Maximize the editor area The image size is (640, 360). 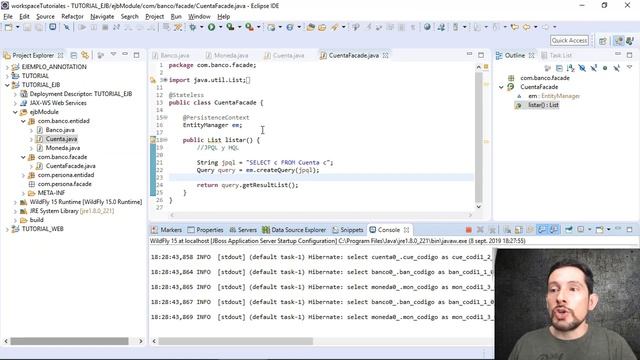tap(481, 55)
